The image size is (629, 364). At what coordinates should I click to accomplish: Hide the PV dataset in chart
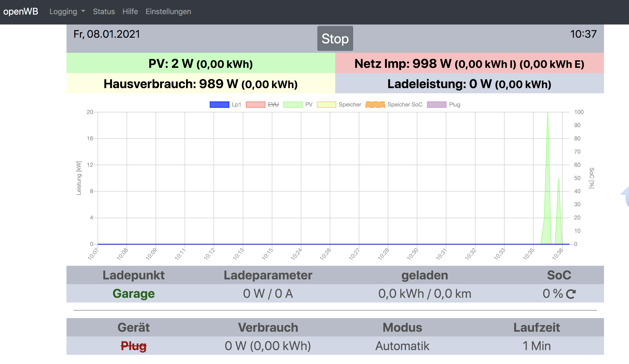point(298,105)
